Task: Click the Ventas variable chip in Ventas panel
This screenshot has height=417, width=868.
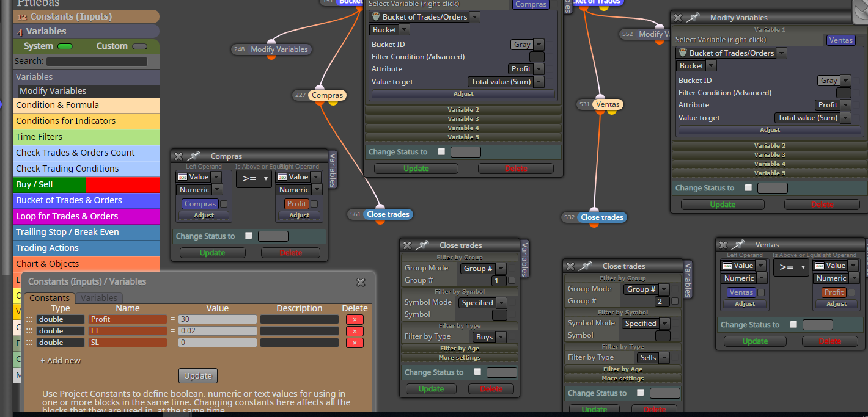Action: pyautogui.click(x=741, y=292)
